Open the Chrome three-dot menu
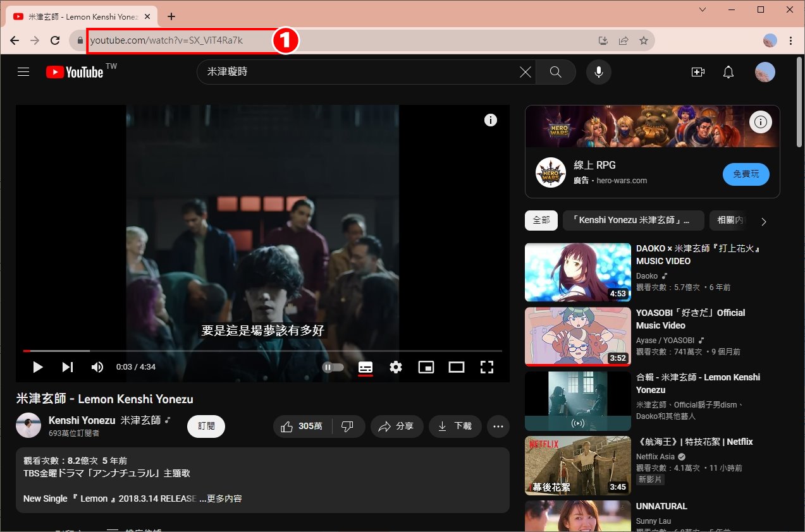 point(790,40)
